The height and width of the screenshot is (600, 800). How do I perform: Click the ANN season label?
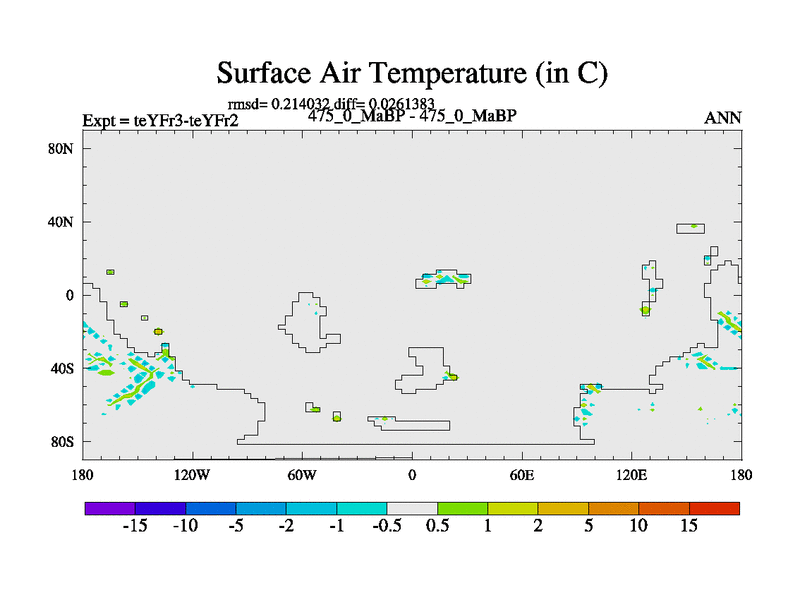tap(723, 118)
